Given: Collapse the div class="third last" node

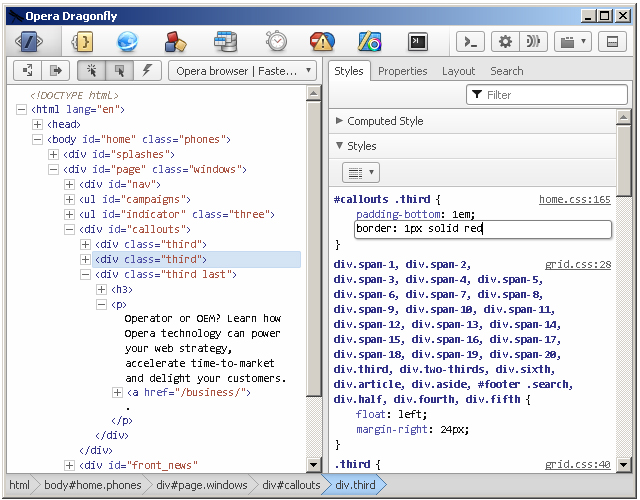Looking at the screenshot, I should pos(85,274).
